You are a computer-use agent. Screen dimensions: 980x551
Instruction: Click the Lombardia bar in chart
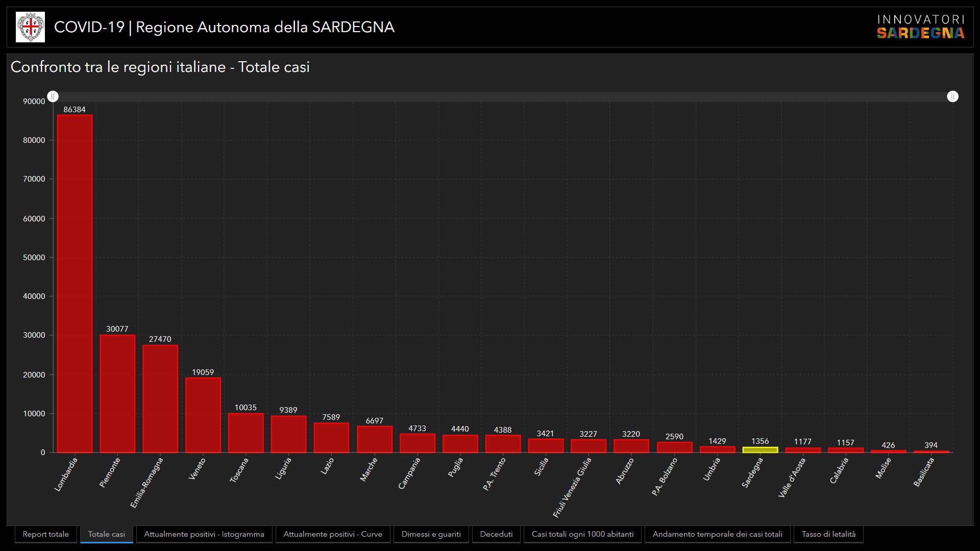pos(75,283)
